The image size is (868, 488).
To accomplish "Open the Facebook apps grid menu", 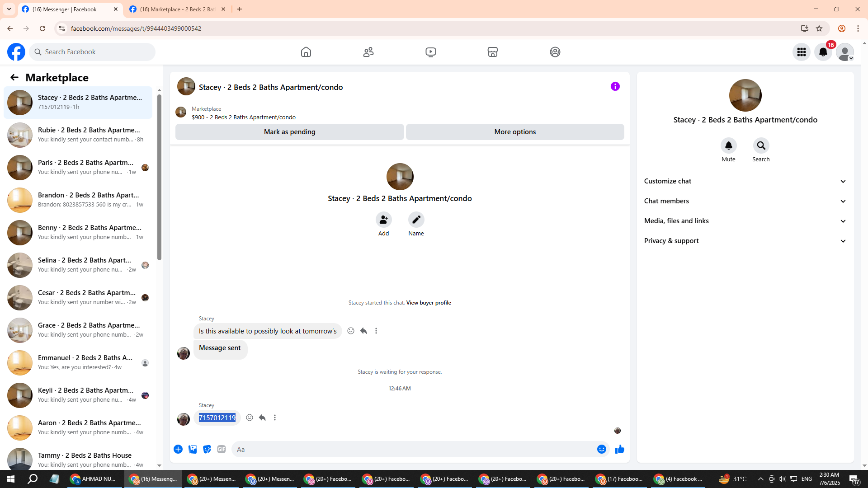I will tap(801, 52).
